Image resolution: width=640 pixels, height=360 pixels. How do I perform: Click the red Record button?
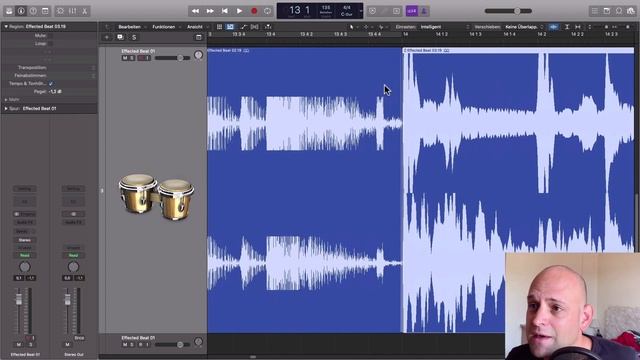254,11
